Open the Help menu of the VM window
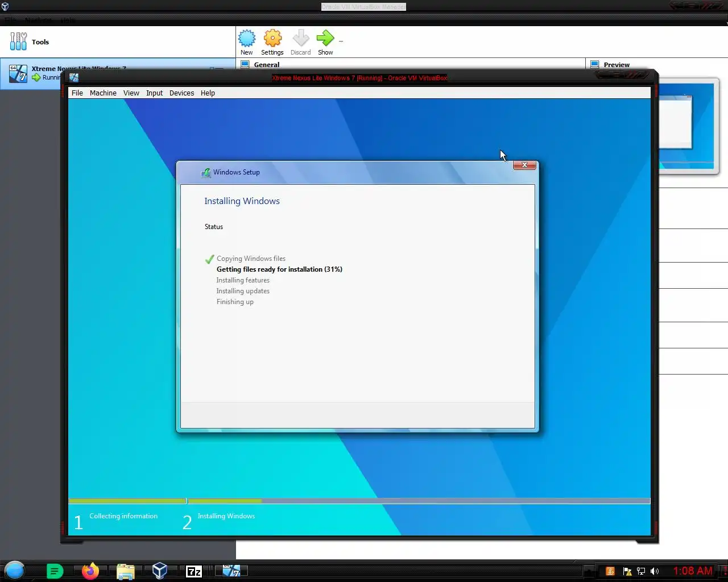728x582 pixels. [208, 93]
